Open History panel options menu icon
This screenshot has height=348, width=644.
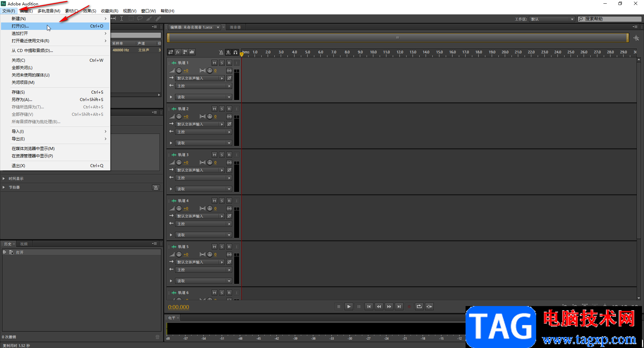point(154,244)
